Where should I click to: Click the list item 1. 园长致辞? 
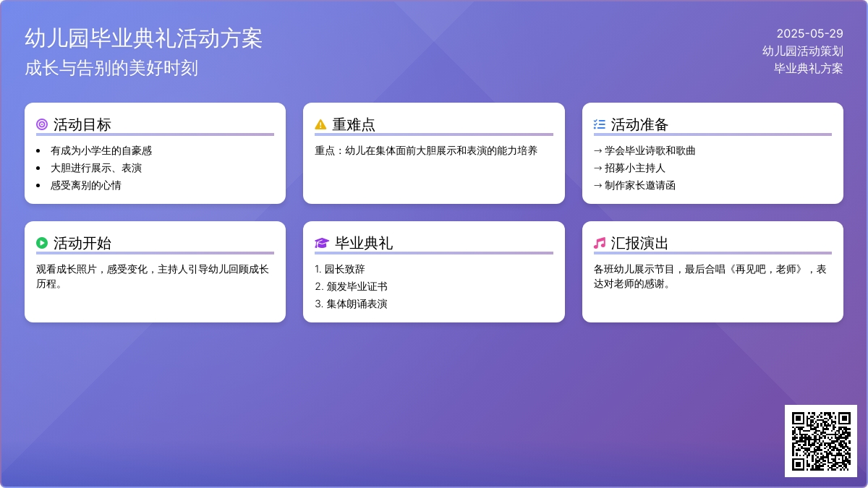[340, 269]
